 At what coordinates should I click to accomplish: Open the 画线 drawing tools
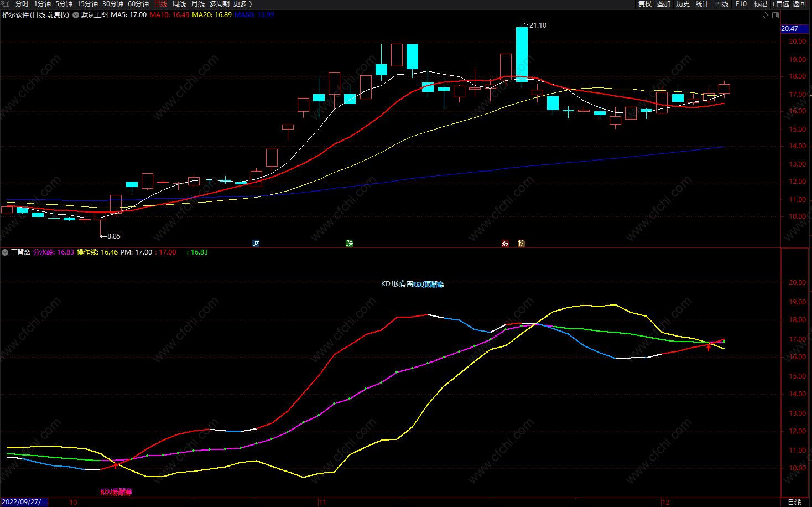pyautogui.click(x=722, y=4)
